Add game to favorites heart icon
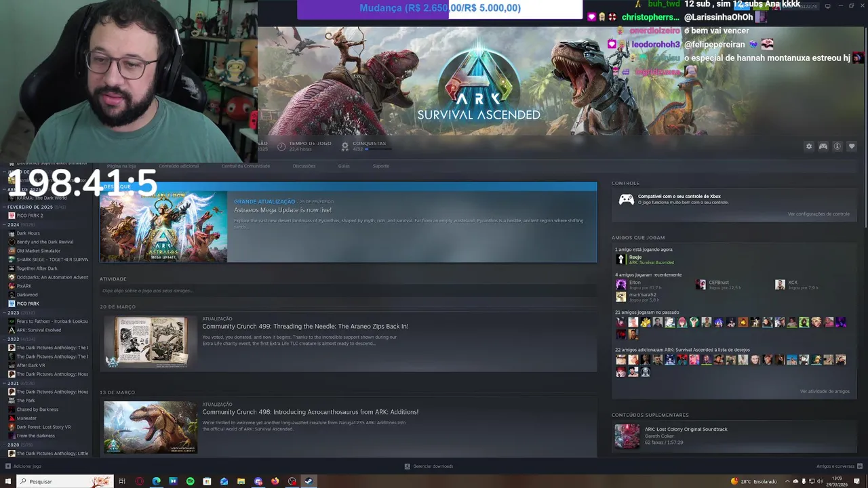 pyautogui.click(x=852, y=146)
